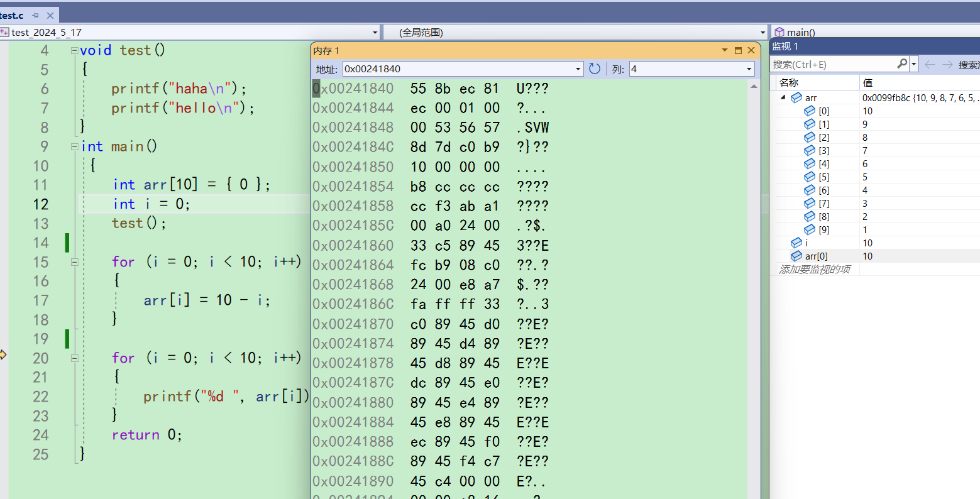Pin the test.c editor tab
The image size is (980, 499).
[x=36, y=15]
